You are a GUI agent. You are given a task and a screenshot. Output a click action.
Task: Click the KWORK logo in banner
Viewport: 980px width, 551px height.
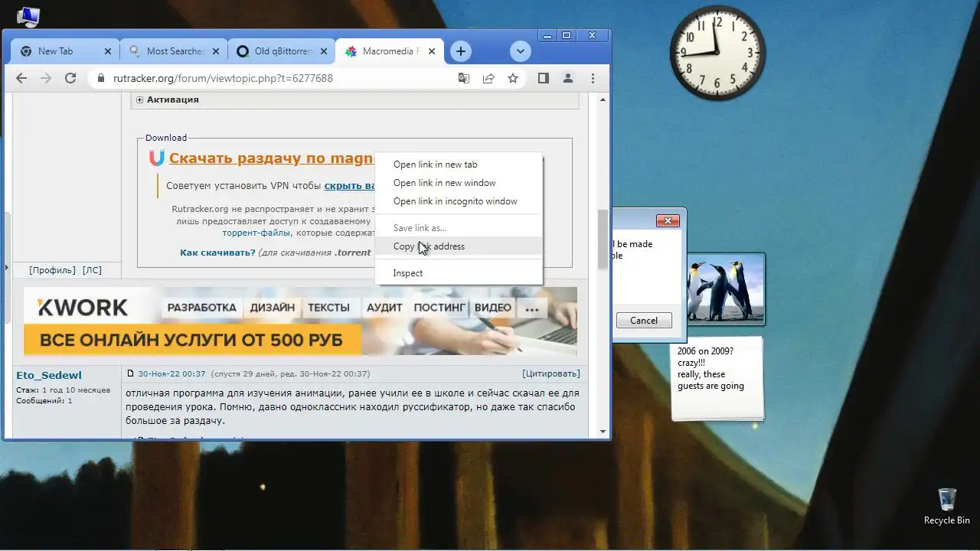tap(83, 308)
